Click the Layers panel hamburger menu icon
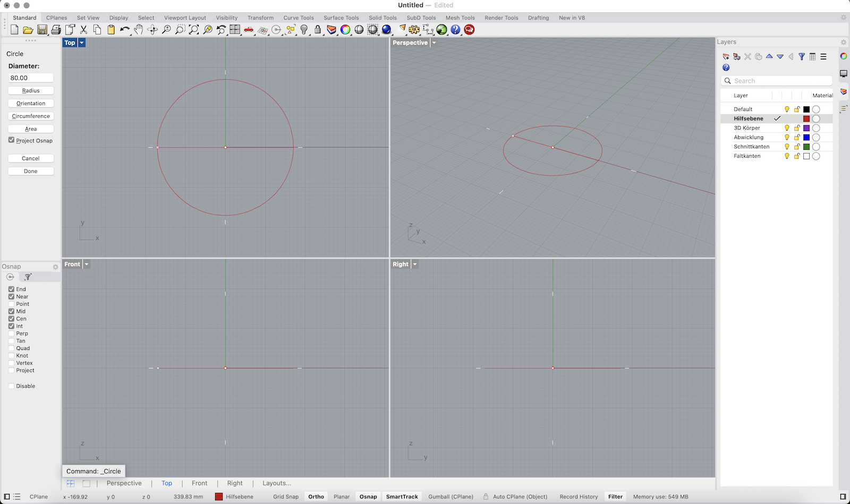Image resolution: width=850 pixels, height=504 pixels. click(x=823, y=57)
